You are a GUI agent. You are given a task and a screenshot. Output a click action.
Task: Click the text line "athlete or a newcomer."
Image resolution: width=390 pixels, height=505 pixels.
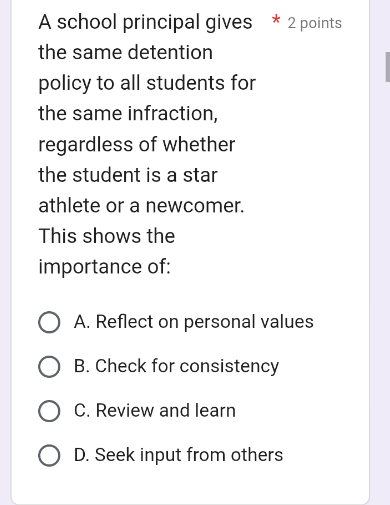[141, 206]
